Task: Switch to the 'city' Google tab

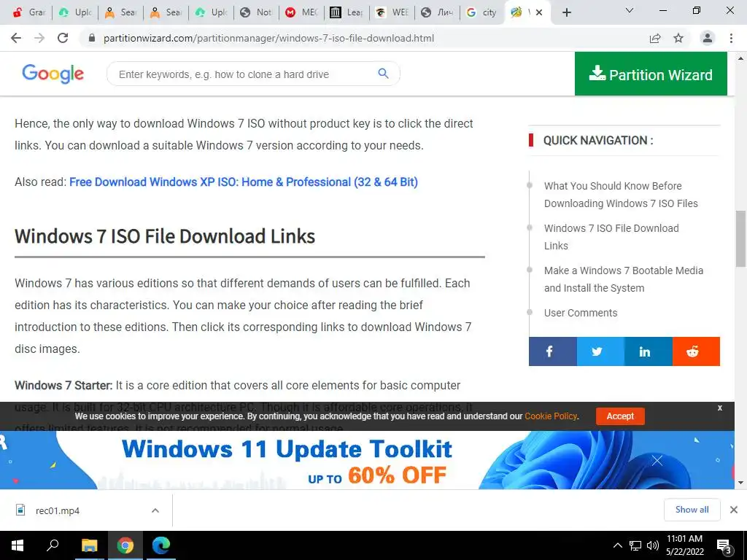Action: [482, 12]
